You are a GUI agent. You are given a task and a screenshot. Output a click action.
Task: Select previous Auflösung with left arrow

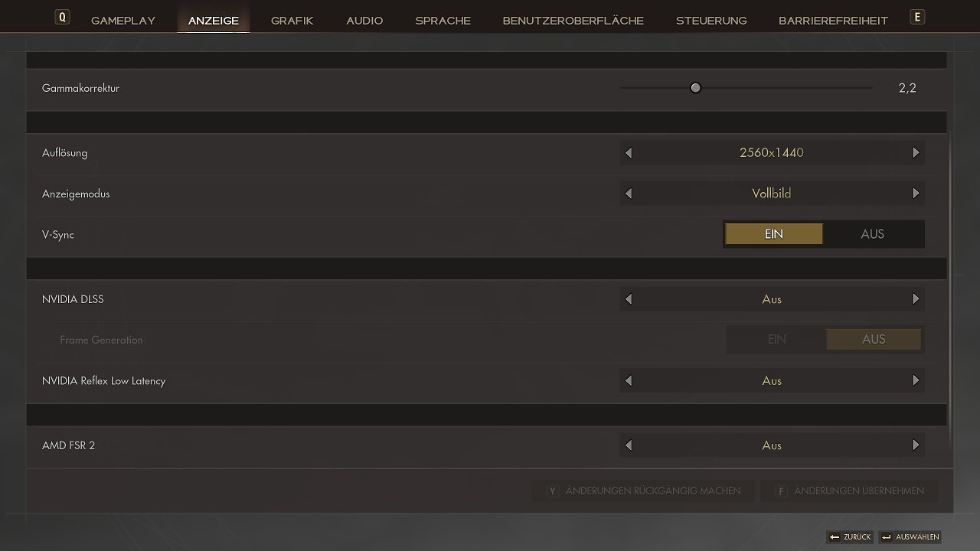[629, 153]
